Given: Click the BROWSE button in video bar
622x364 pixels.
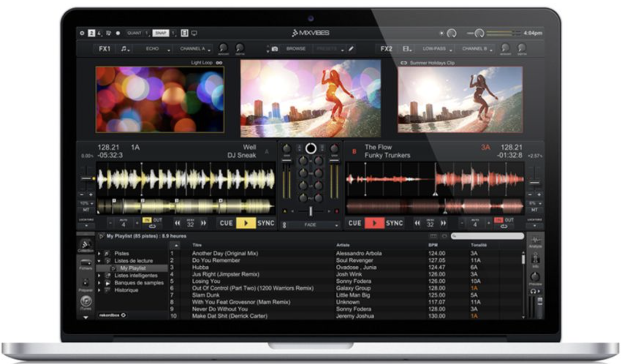Looking at the screenshot, I should (296, 49).
